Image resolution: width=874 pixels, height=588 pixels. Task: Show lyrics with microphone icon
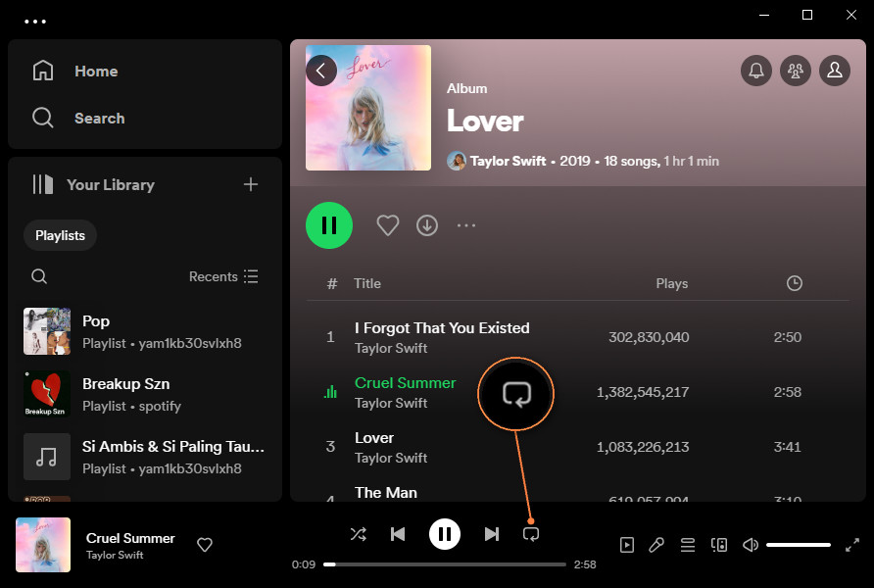coord(656,545)
